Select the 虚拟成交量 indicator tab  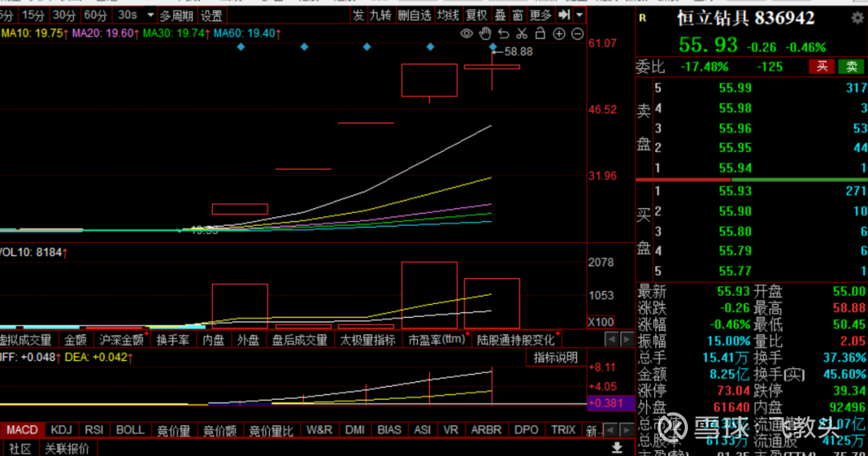coord(26,339)
